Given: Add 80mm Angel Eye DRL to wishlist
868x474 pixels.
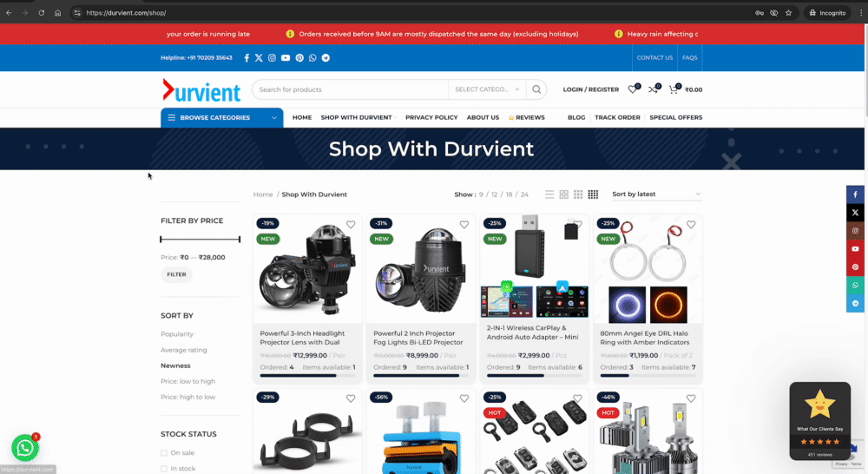Looking at the screenshot, I should 691,224.
